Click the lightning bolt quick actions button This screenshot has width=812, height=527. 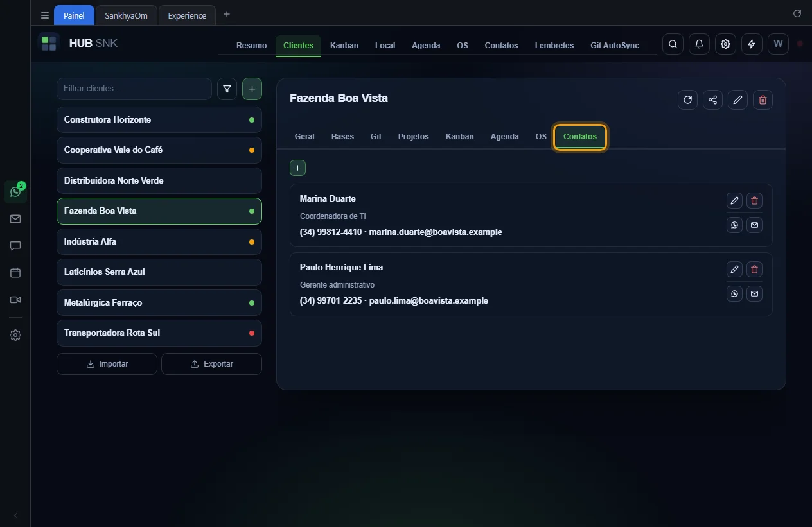(x=752, y=44)
